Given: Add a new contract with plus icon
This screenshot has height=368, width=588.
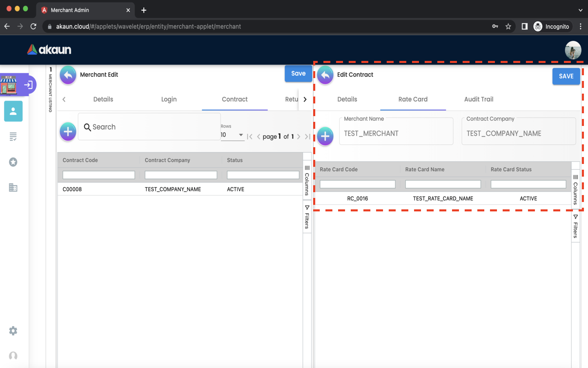Looking at the screenshot, I should [x=68, y=132].
